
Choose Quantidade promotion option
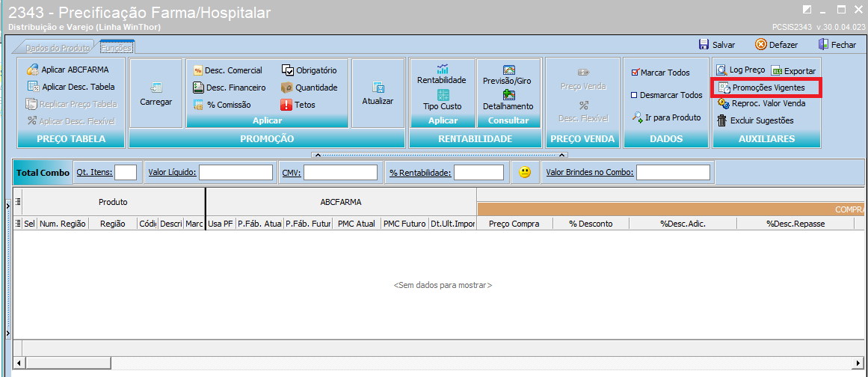point(309,88)
